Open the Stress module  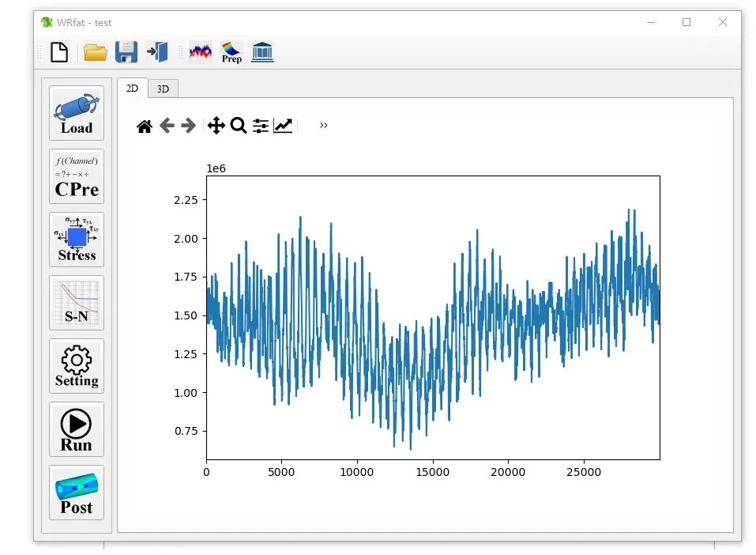coord(77,240)
